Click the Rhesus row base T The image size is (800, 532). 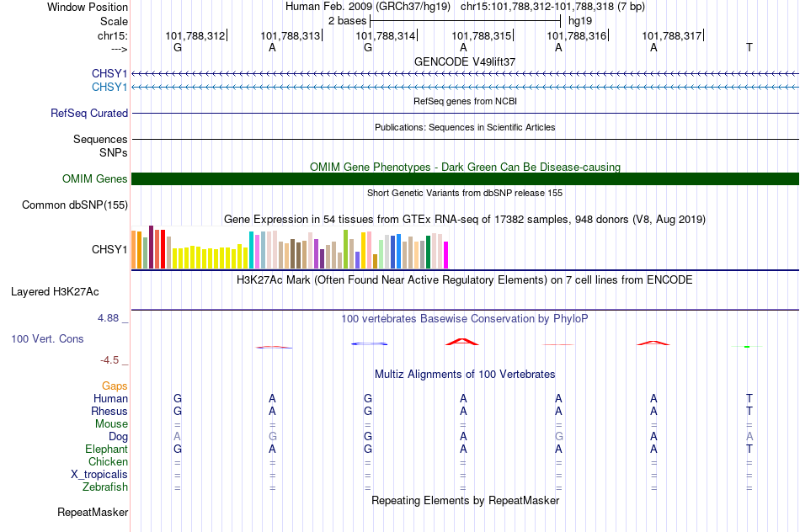pyautogui.click(x=749, y=411)
